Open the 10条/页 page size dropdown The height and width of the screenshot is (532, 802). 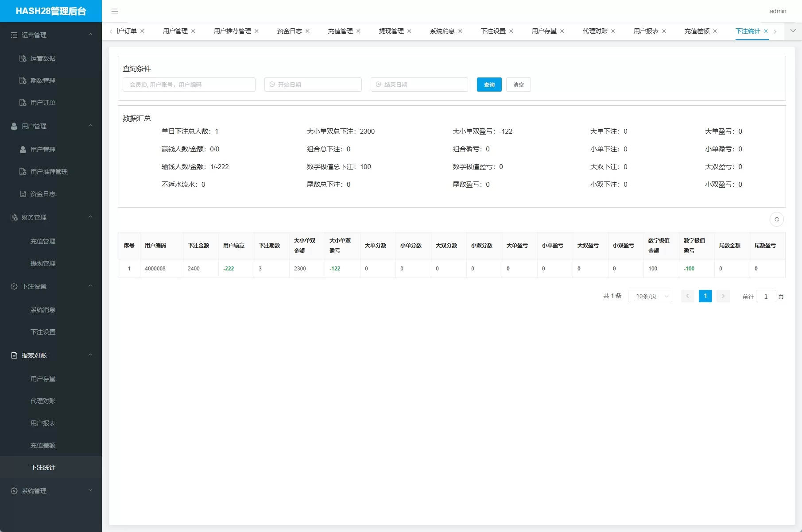[x=650, y=296]
